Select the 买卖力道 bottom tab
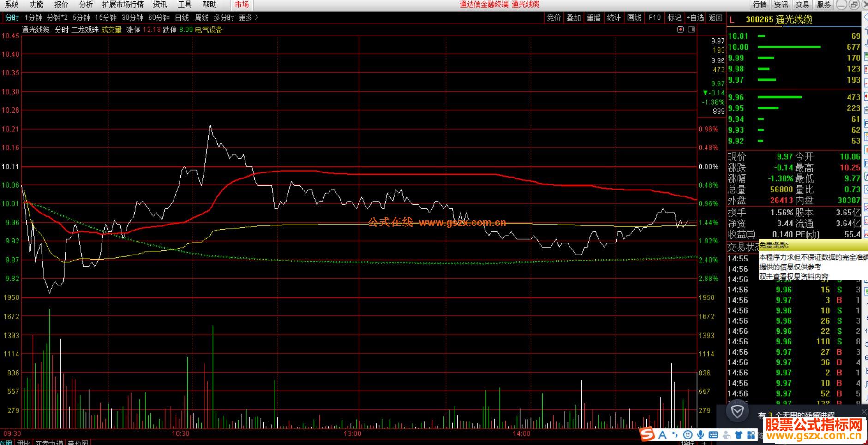868x445 pixels. 49,443
